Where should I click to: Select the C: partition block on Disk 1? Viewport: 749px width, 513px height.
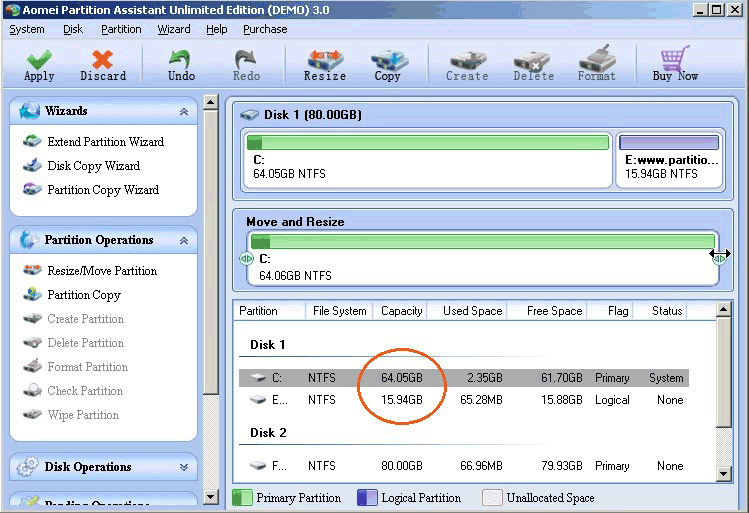coord(427,160)
